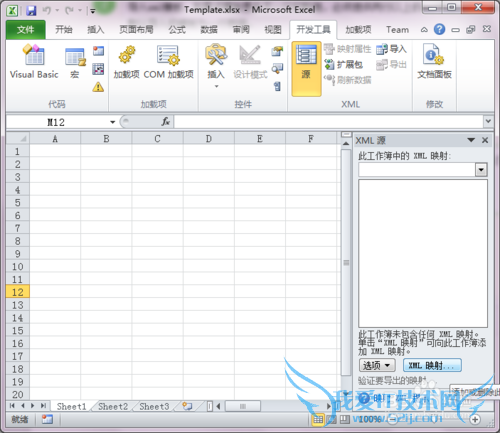Click 导入 XML import

tap(391, 49)
